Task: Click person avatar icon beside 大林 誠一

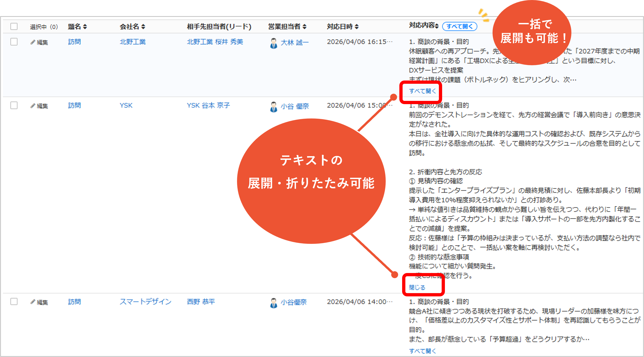Action: tap(274, 43)
